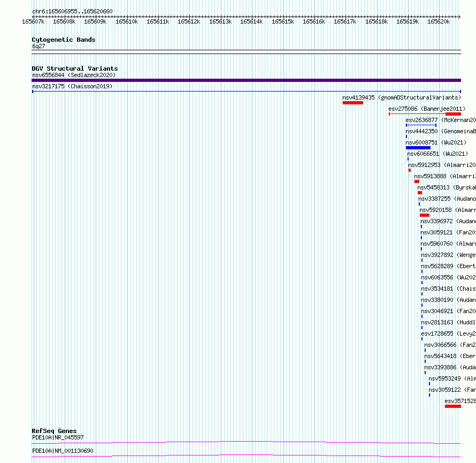The width and height of the screenshot is (476, 463).
Task: Click the nsv5912953 Almarri variant label
Action: (442, 165)
